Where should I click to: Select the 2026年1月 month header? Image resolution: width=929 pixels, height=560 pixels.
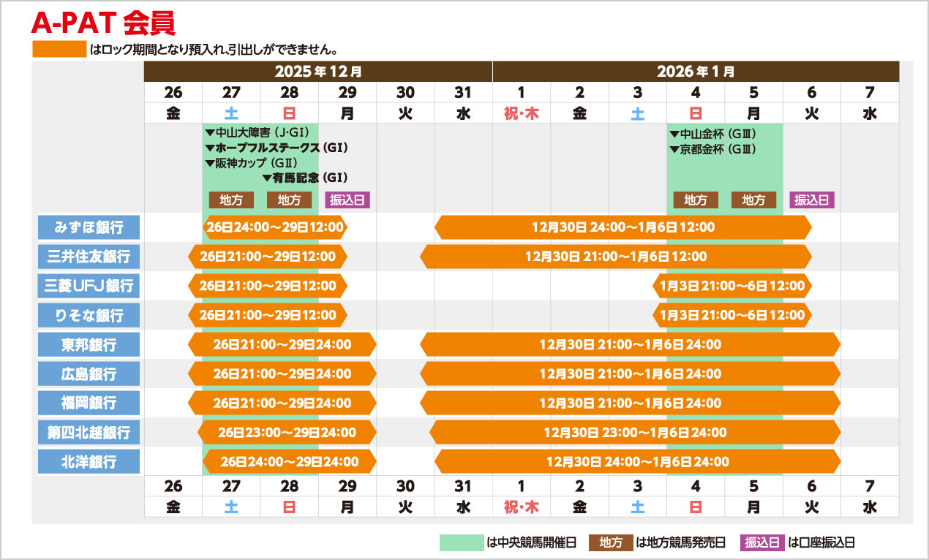pyautogui.click(x=695, y=72)
